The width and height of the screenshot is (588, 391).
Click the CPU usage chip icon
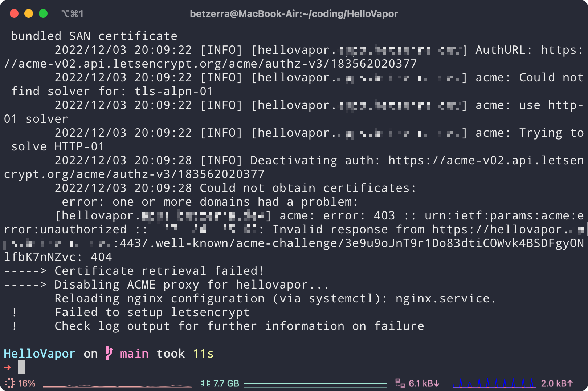tap(10, 383)
